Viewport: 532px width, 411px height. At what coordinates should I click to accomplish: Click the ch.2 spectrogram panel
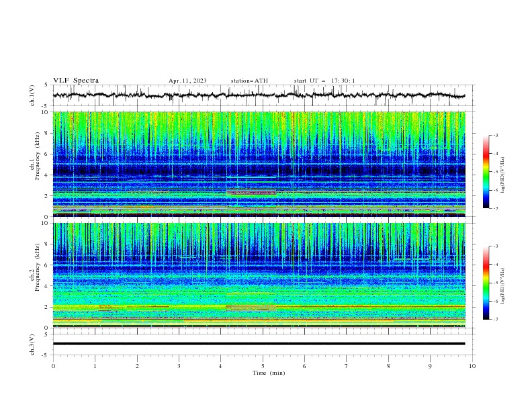(259, 275)
